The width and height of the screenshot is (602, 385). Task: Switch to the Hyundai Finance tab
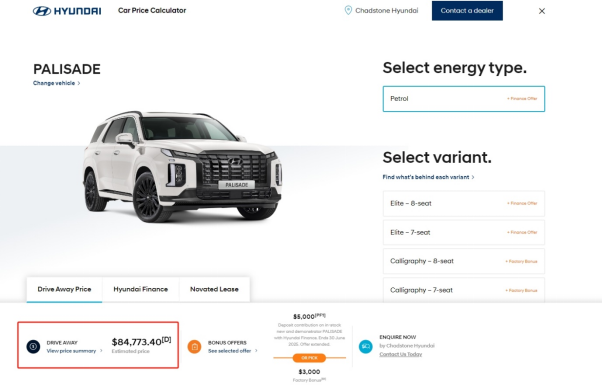click(141, 289)
